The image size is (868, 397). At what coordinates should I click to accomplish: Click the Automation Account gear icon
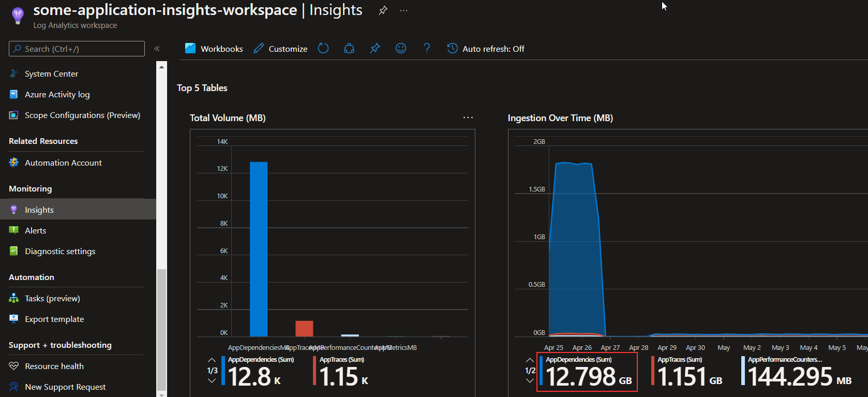point(14,163)
